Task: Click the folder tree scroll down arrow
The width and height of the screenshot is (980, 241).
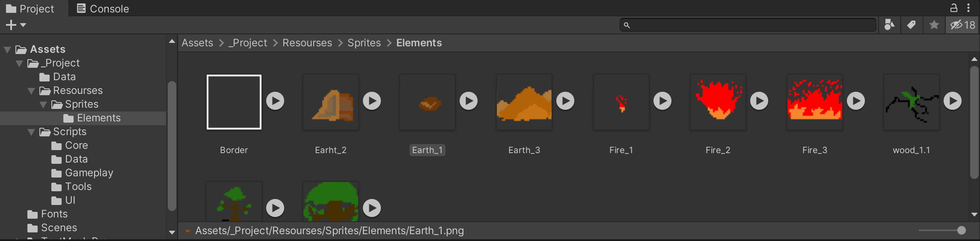Action: [172, 232]
